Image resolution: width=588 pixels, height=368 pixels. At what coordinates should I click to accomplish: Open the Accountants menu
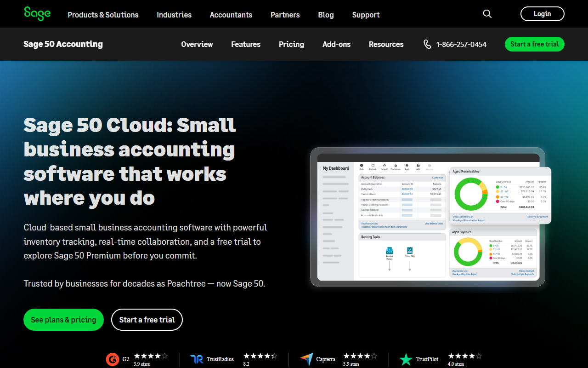(x=231, y=15)
